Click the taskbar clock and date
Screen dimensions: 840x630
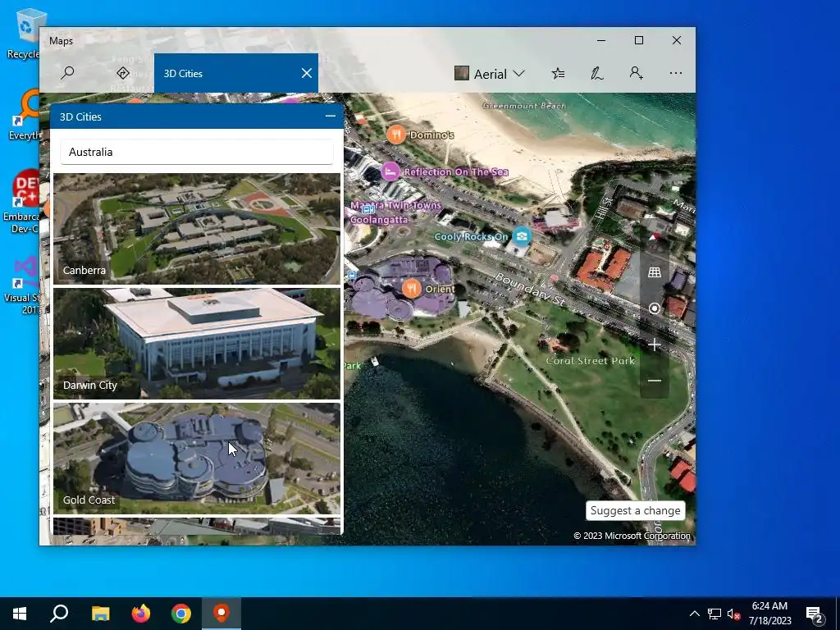tap(769, 614)
